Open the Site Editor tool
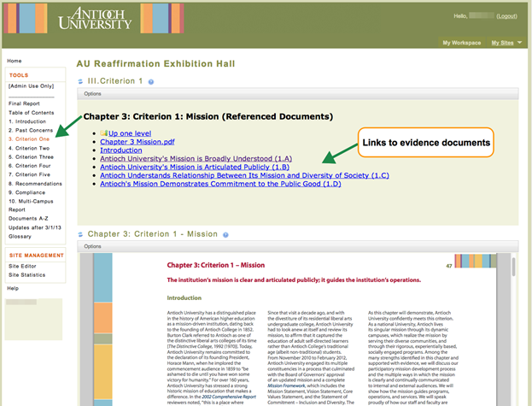This screenshot has height=406, width=532. [22, 266]
